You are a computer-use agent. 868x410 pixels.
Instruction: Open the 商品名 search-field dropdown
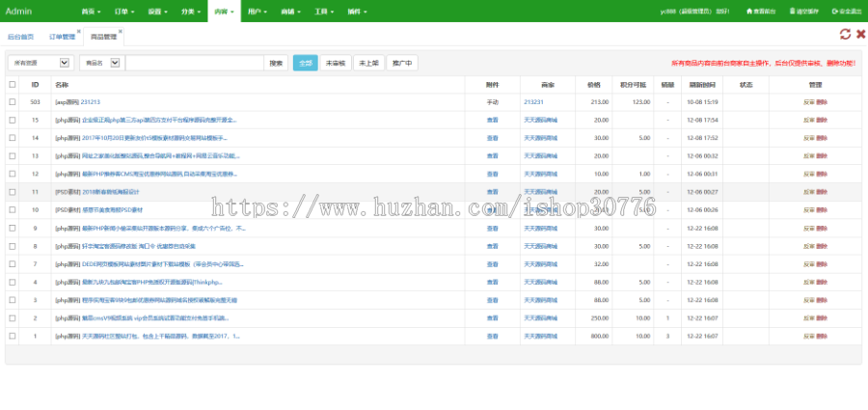(100, 63)
